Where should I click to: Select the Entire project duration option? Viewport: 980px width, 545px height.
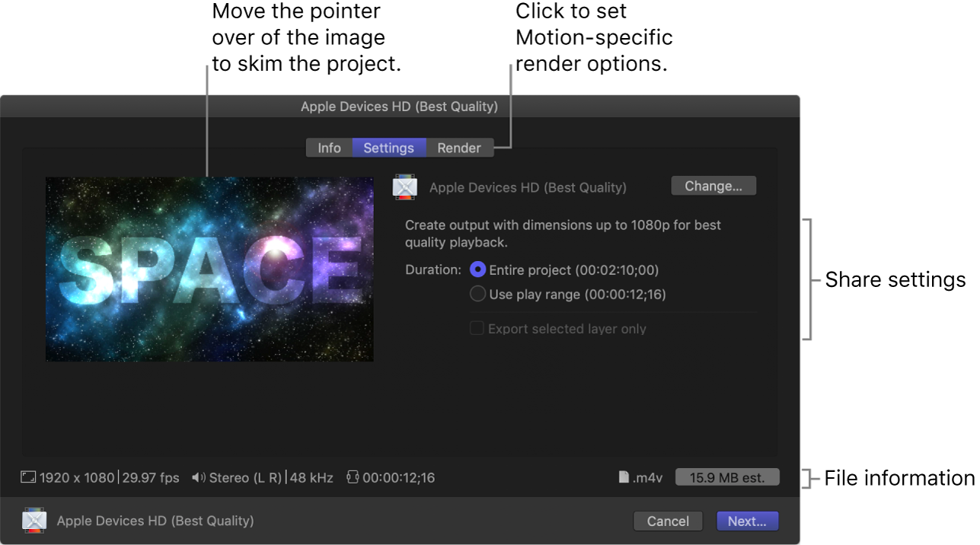478,269
